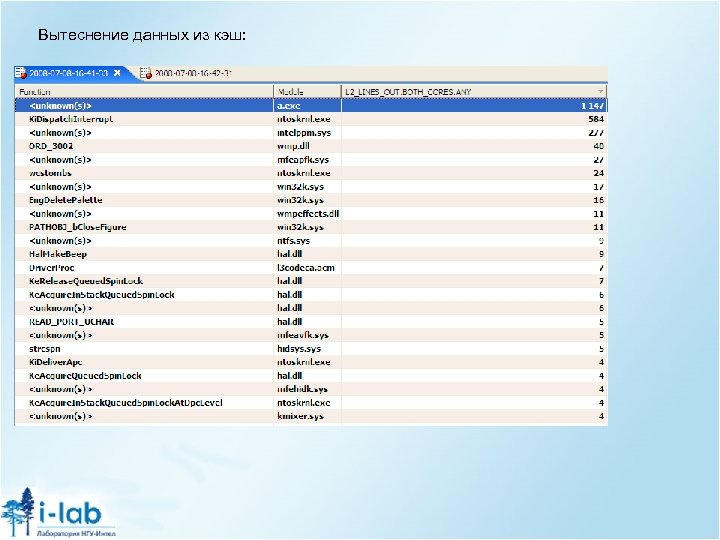This screenshot has width=720, height=540.
Task: Click the i-lab logo
Action: (x=59, y=513)
